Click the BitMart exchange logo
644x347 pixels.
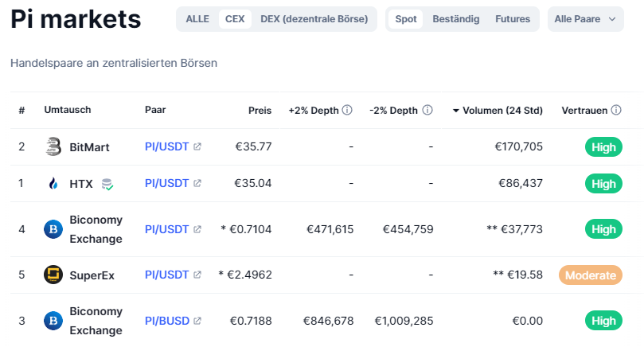53,146
